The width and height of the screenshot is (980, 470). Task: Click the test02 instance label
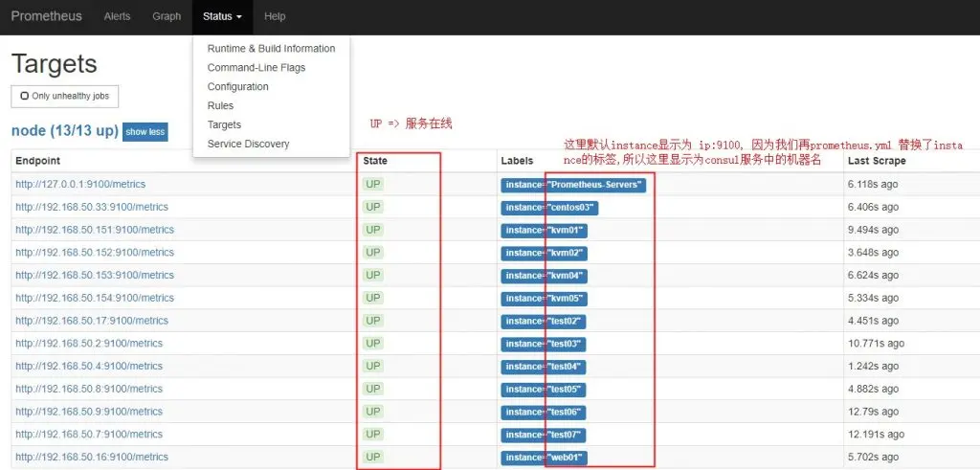pos(544,322)
